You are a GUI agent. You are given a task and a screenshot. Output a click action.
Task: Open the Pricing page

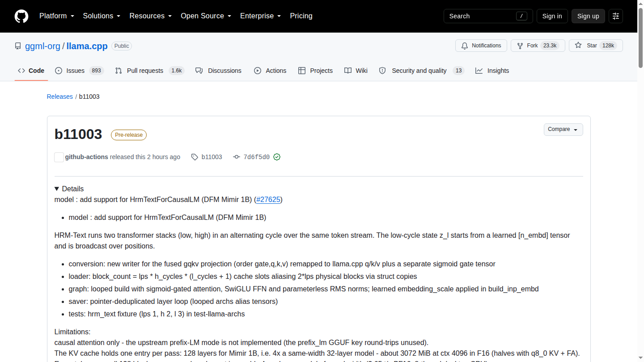(301, 16)
